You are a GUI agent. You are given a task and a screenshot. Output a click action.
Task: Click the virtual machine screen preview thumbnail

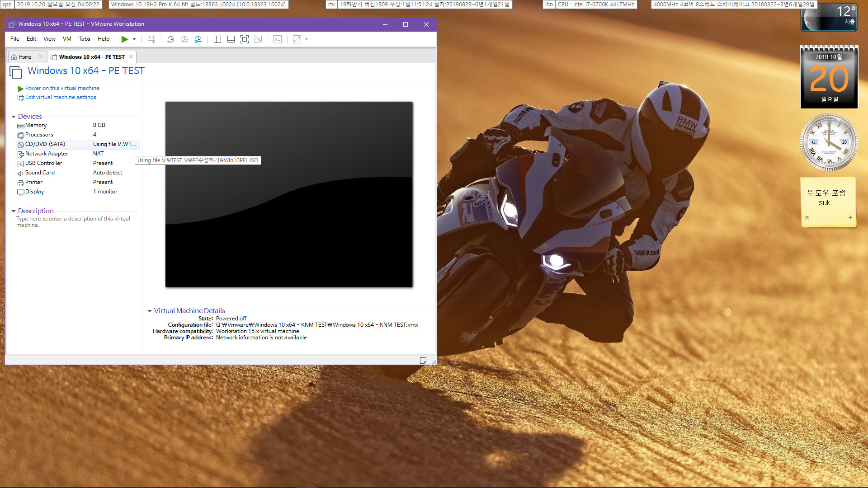pos(289,194)
